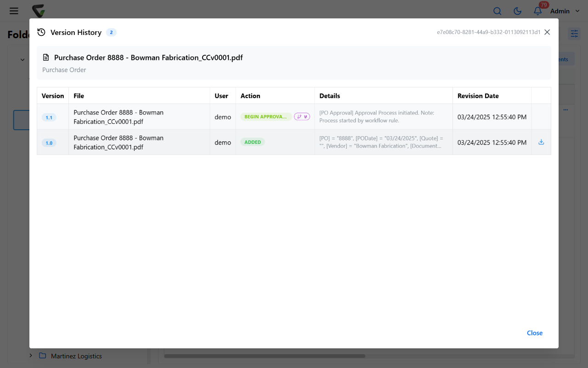Select the Martinez Logistics folder
Image resolution: width=588 pixels, height=368 pixels.
click(x=76, y=356)
